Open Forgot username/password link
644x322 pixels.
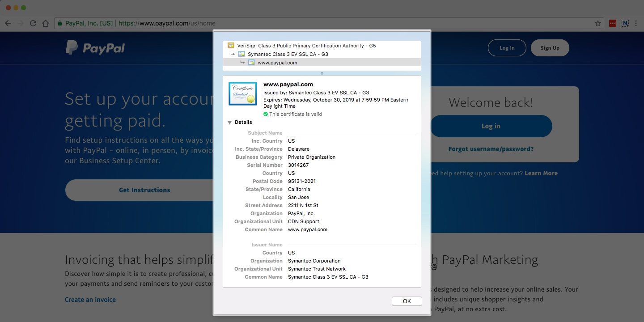tap(491, 149)
